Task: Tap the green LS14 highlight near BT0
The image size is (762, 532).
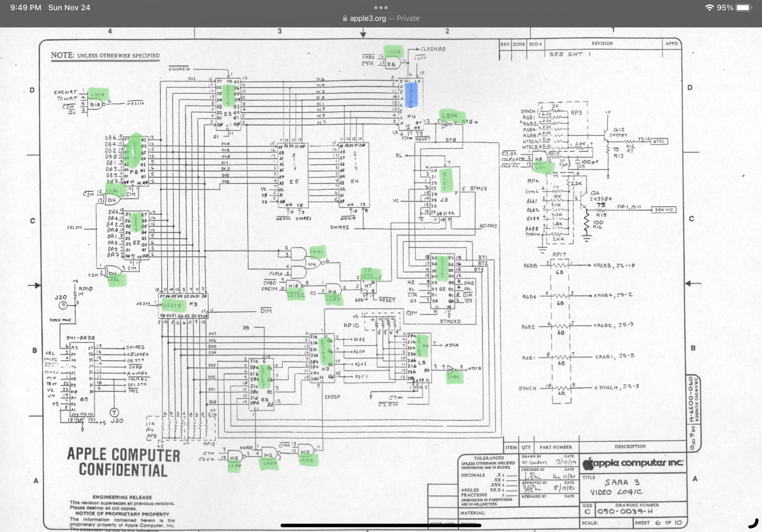Action: pyautogui.click(x=450, y=115)
